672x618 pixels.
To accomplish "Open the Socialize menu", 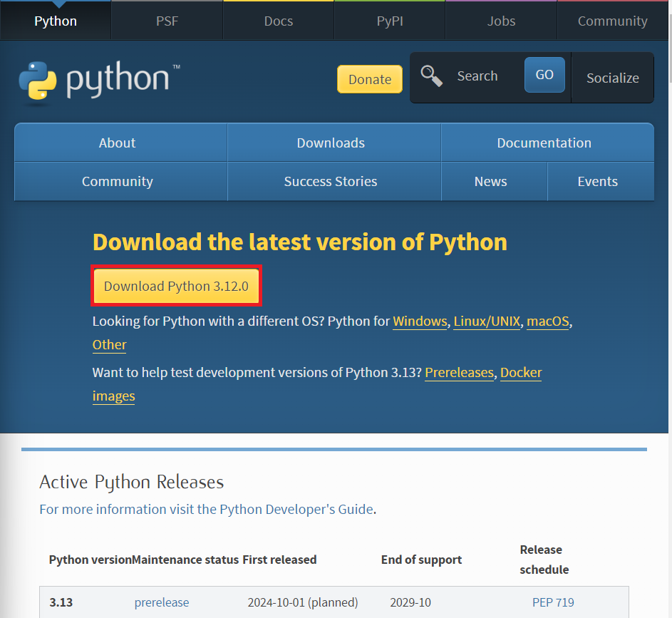I will point(612,78).
